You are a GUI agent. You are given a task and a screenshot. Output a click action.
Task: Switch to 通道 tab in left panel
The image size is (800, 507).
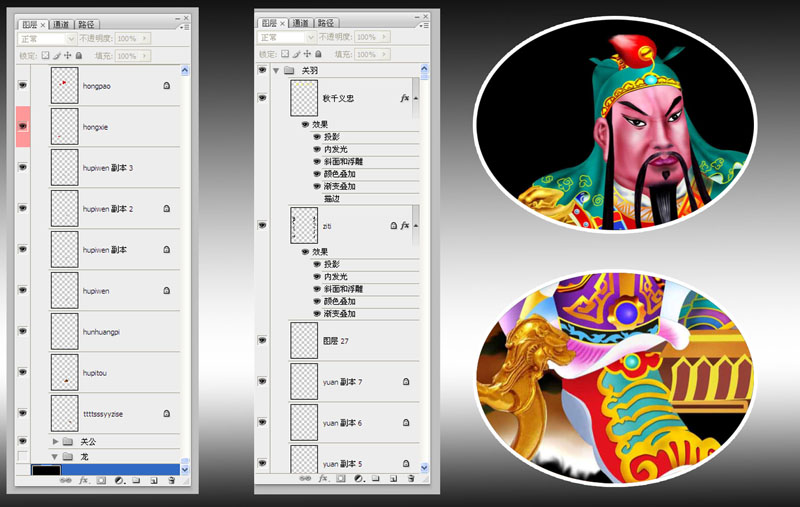point(61,24)
